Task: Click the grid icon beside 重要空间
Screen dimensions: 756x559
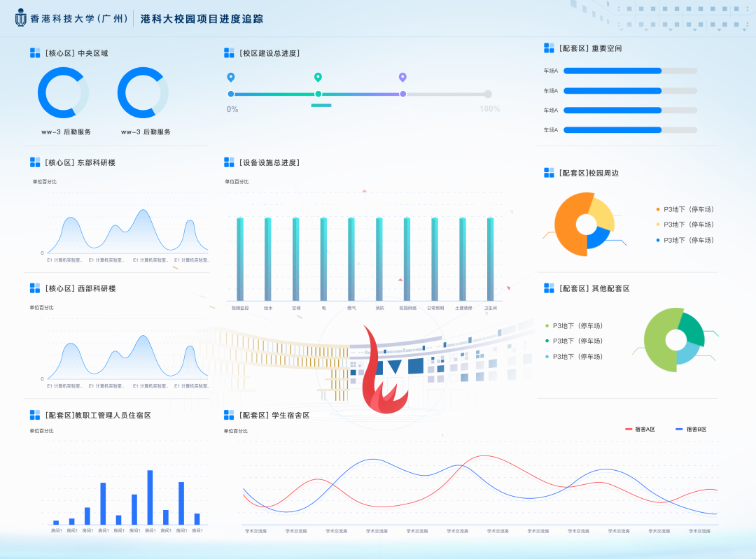Action: 549,48
